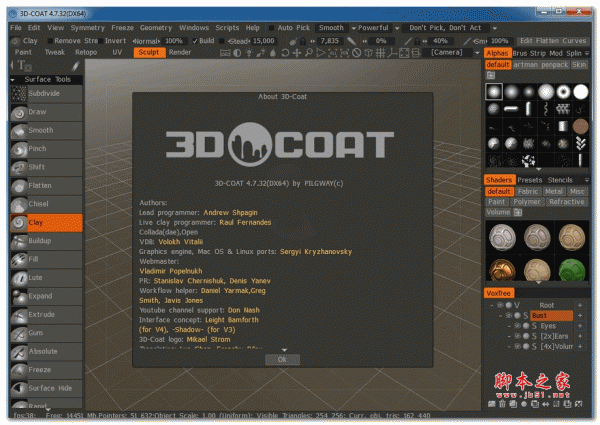Select the Chisel sculpt tool
The image size is (600, 425).
46,204
